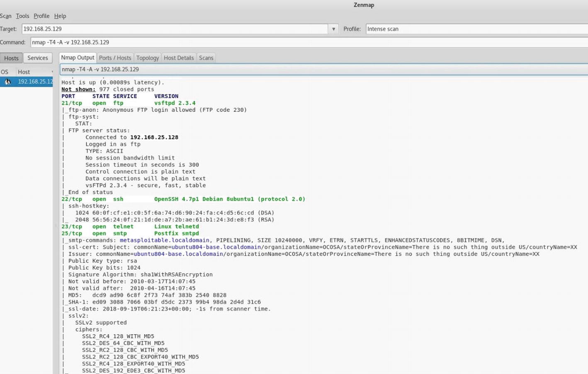Click the RSA ssh-hostkey line

pyautogui.click(x=168, y=220)
